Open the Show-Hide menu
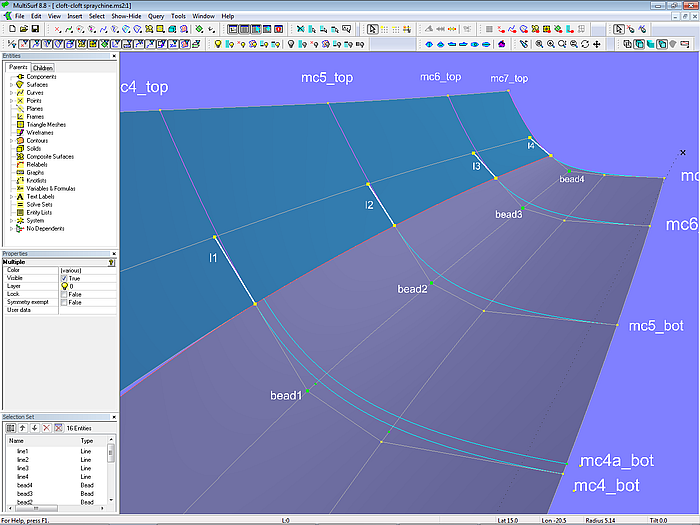 [125, 17]
